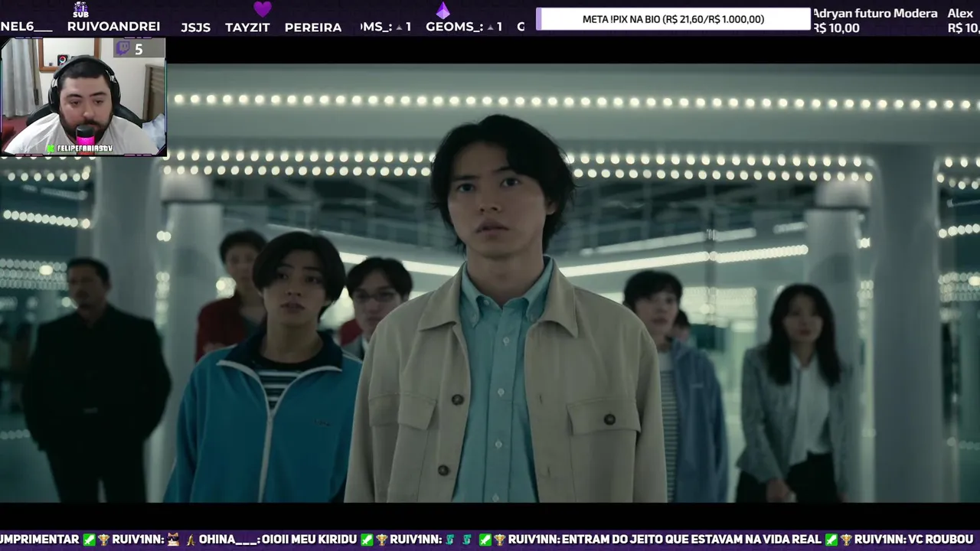Click the purple crystal icon above GEOMS_
Image resolution: width=980 pixels, height=551 pixels.
click(443, 10)
